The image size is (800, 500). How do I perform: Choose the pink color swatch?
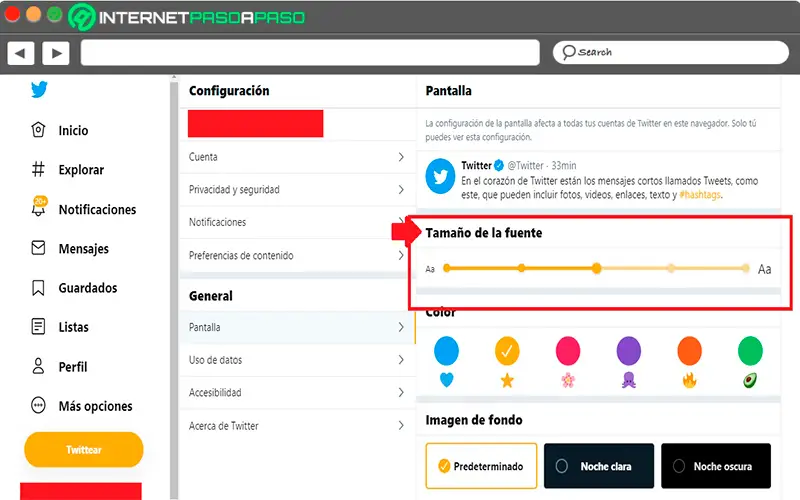pos(568,351)
